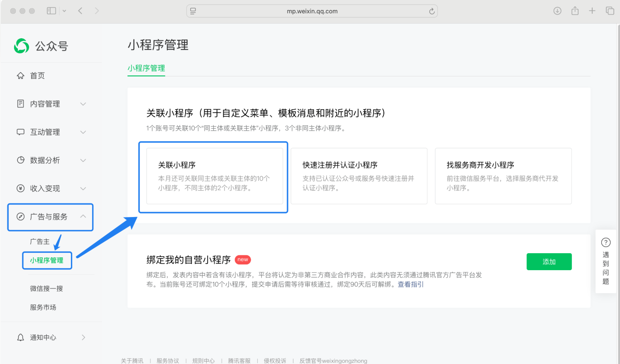Collapse the 广告与服务 chevron
This screenshot has height=364, width=620.
[83, 216]
